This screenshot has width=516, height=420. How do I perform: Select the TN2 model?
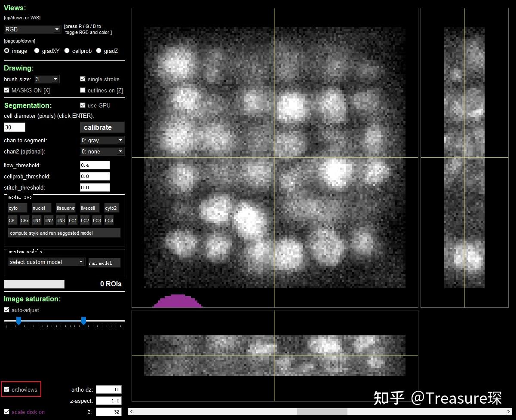[x=49, y=220]
